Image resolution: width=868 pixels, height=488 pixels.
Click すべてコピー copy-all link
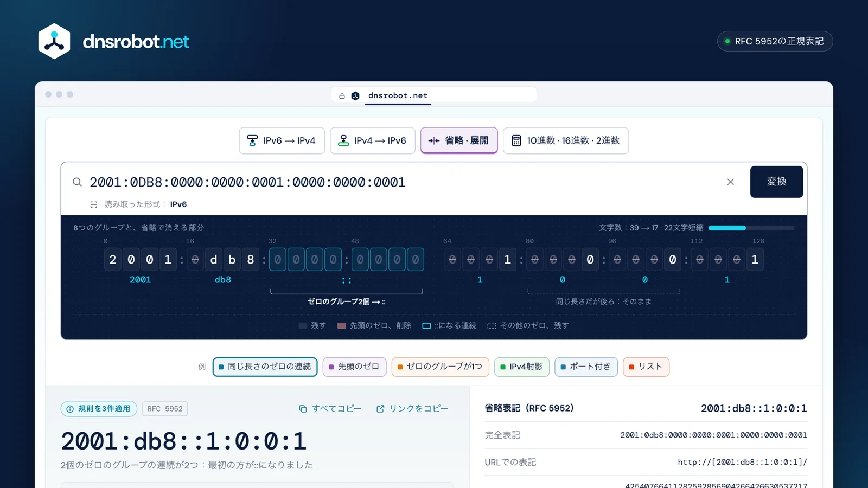330,409
